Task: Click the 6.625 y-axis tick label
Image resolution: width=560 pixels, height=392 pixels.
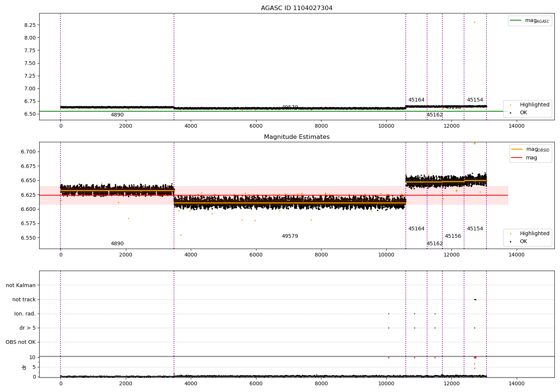Action: click(28, 195)
